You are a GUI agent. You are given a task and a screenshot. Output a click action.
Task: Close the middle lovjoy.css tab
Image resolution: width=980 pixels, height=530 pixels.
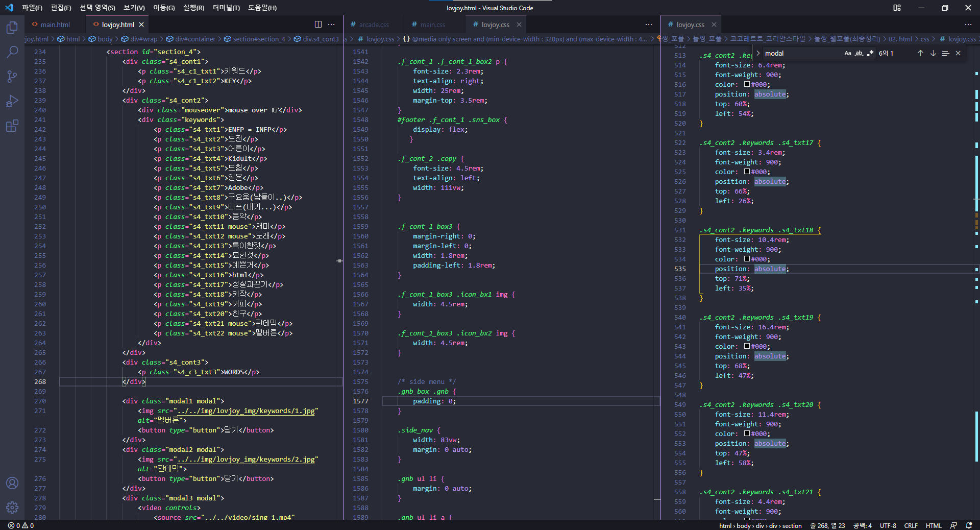(x=519, y=25)
